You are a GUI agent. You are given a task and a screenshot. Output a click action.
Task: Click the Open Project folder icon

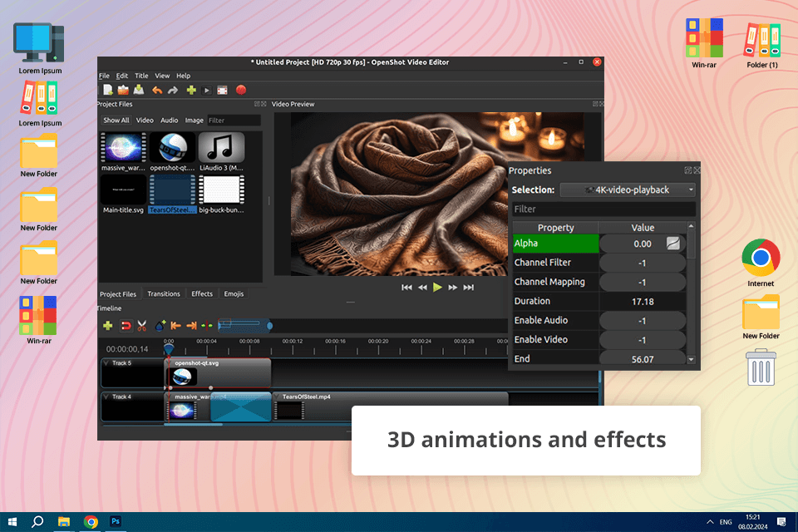point(123,90)
